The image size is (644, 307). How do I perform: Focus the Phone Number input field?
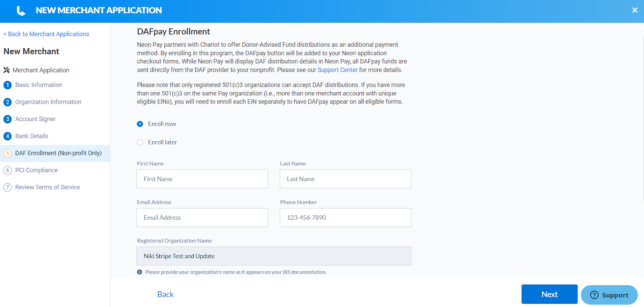(345, 217)
